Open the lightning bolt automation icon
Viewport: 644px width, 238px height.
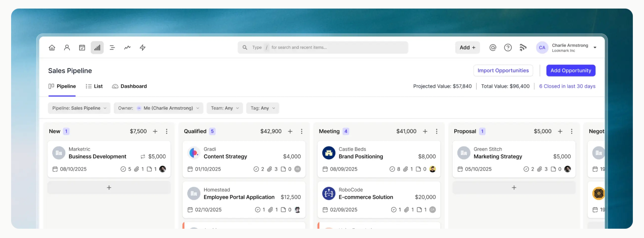(x=142, y=48)
